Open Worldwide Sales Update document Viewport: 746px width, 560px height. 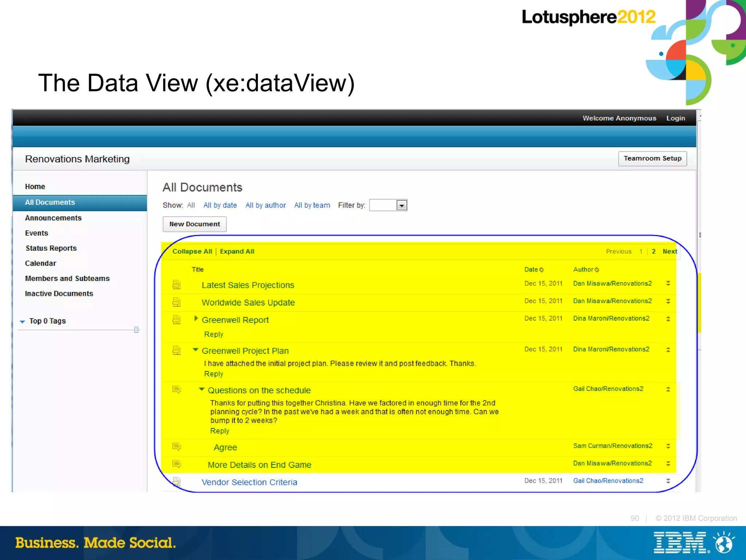click(x=248, y=302)
